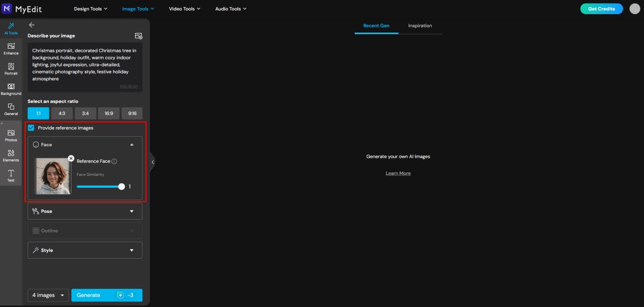
Task: Click the image-to-prompt icon beside Describe your image
Action: point(139,36)
